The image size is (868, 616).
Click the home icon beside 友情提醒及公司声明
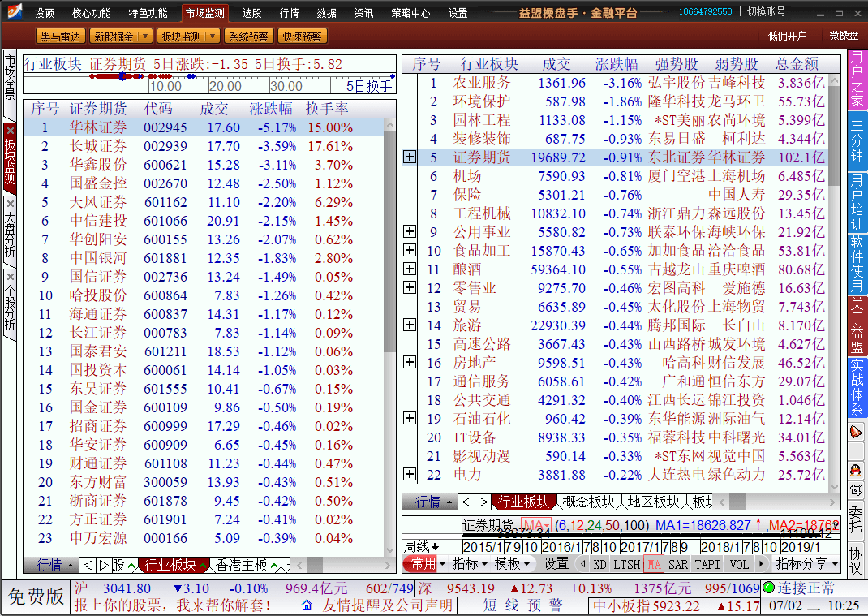[307, 605]
